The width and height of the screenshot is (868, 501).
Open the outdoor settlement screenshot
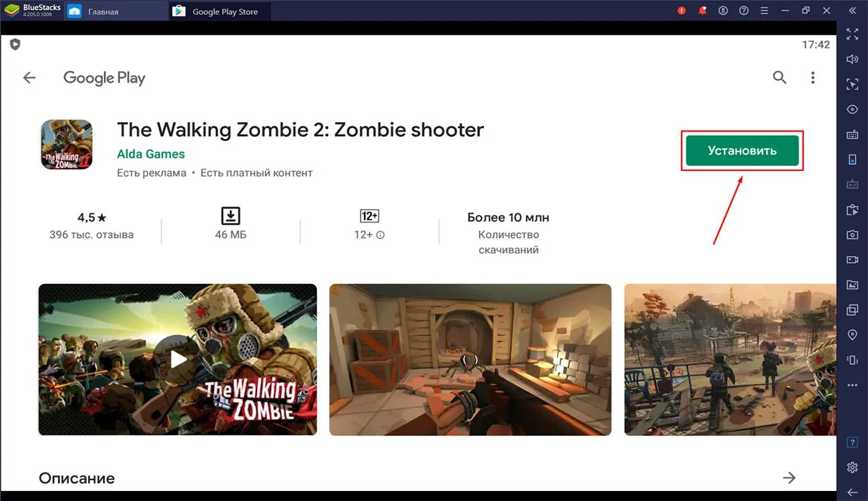730,359
